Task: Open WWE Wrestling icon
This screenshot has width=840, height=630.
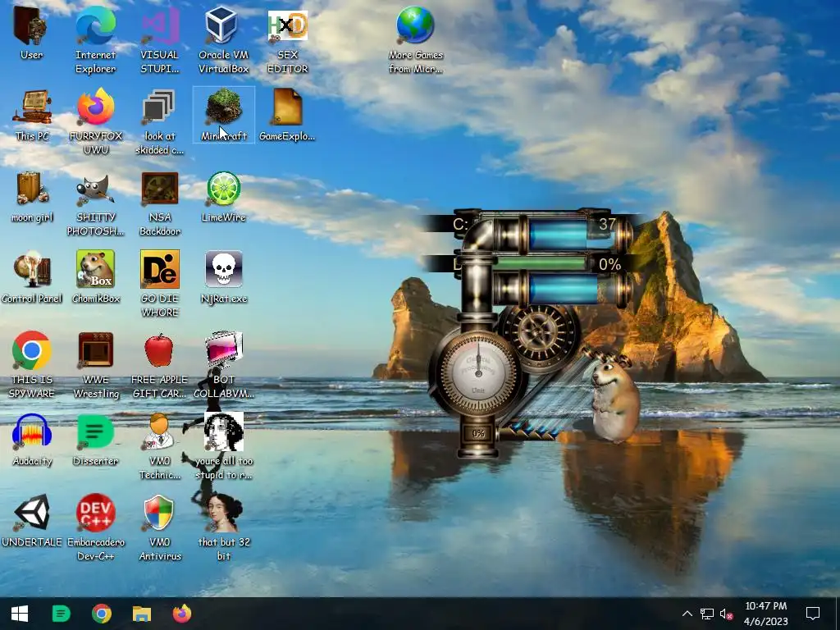Action: point(95,351)
